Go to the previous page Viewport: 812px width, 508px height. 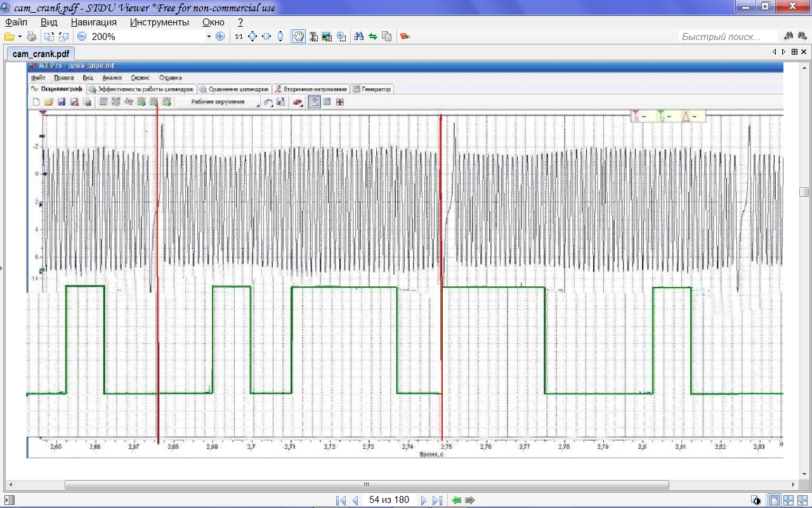pos(355,500)
